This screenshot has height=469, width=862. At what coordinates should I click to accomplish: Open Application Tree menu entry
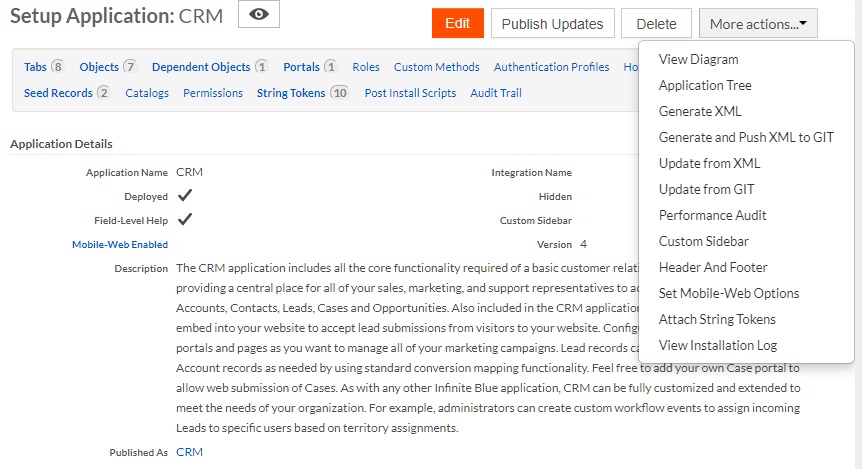705,85
